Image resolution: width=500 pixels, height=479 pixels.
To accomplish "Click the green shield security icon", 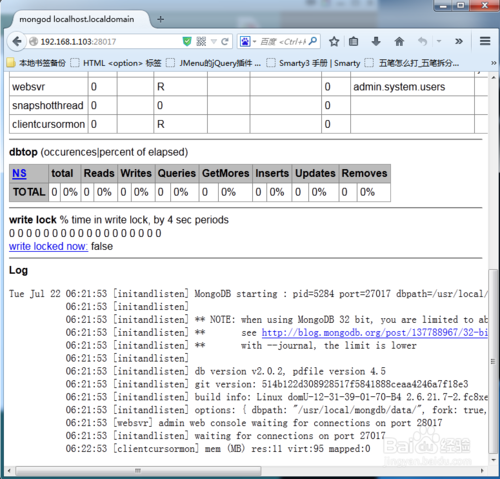I will [187, 42].
